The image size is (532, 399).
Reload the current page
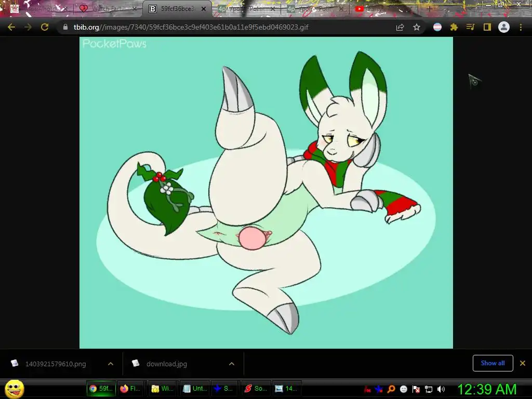(45, 27)
